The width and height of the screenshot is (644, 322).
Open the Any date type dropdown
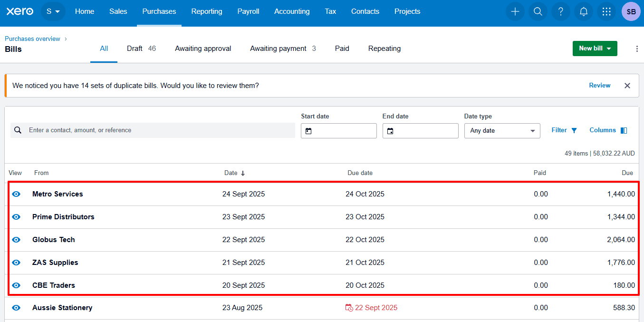(x=502, y=130)
